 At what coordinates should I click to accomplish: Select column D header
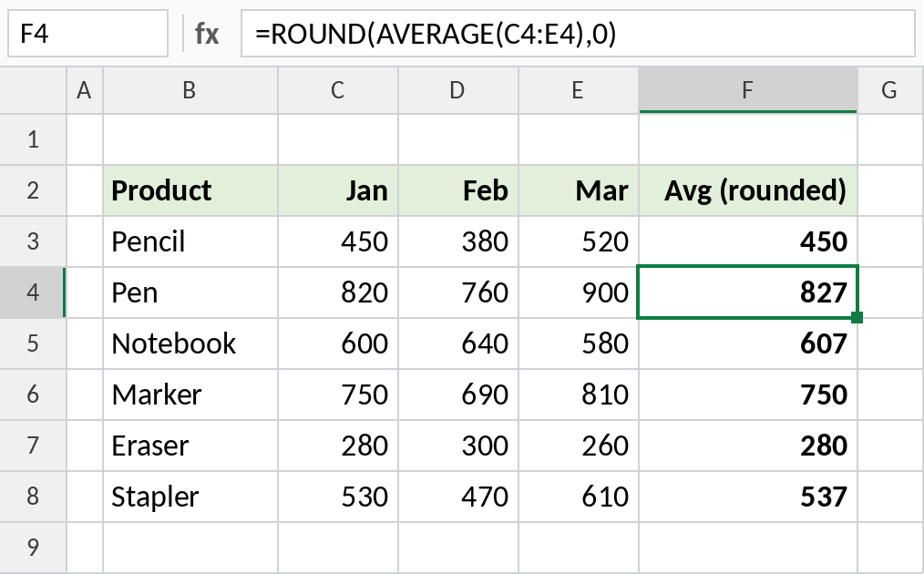click(x=457, y=90)
